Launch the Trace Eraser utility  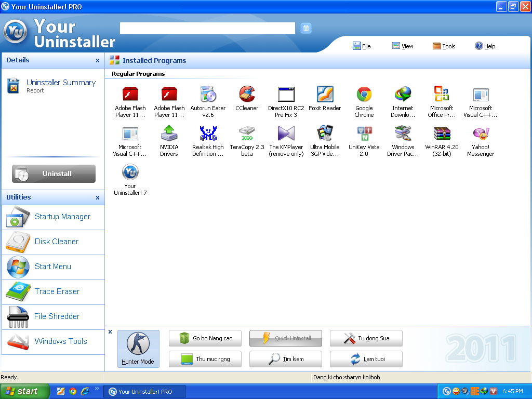pos(53,292)
